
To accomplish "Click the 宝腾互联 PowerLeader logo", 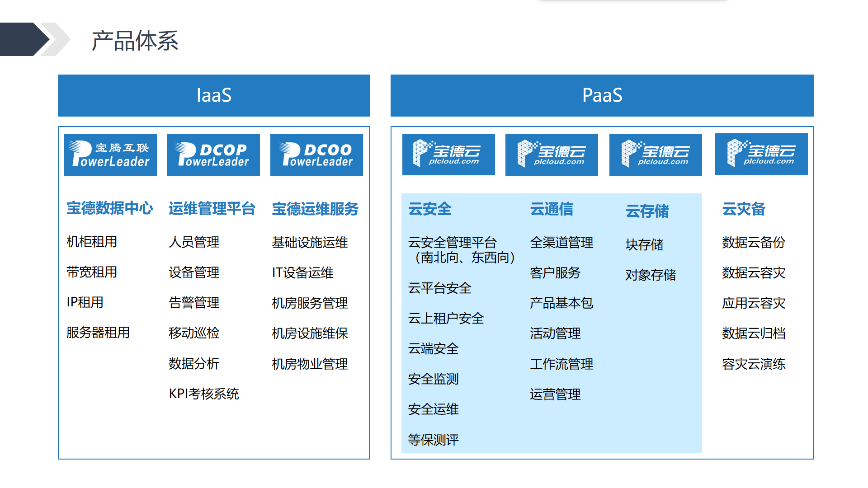I will pos(110,155).
